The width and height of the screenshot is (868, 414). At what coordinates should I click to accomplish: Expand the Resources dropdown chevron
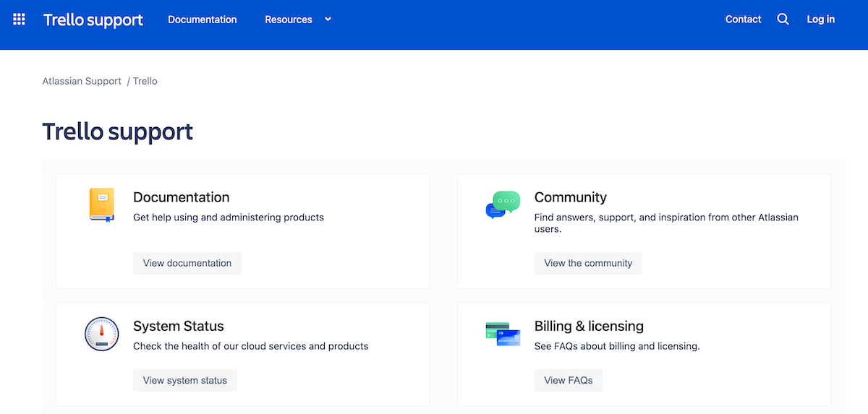pos(328,20)
